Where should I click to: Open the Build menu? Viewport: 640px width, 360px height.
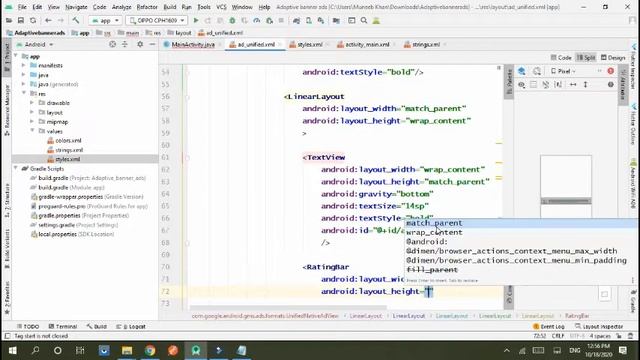coord(170,7)
